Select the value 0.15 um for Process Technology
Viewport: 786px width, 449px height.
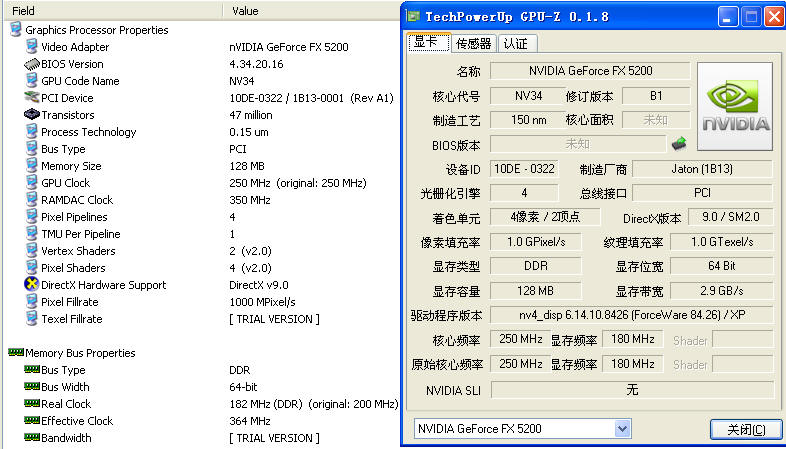[249, 132]
